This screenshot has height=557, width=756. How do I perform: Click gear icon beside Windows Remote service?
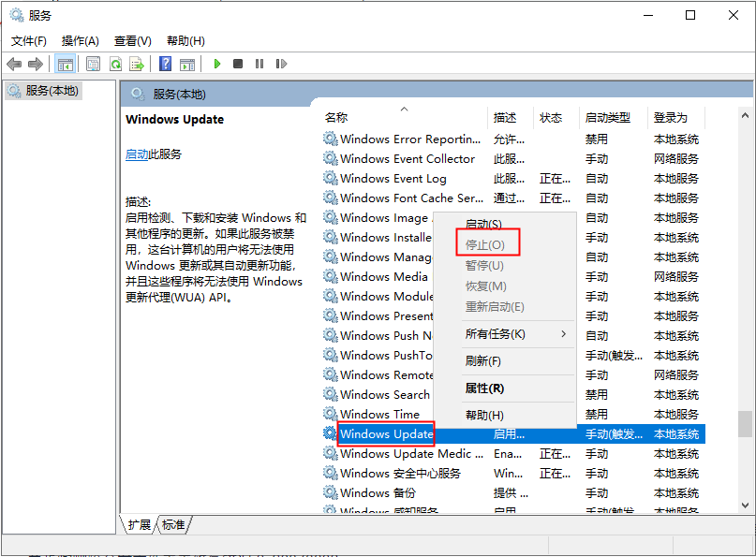331,374
